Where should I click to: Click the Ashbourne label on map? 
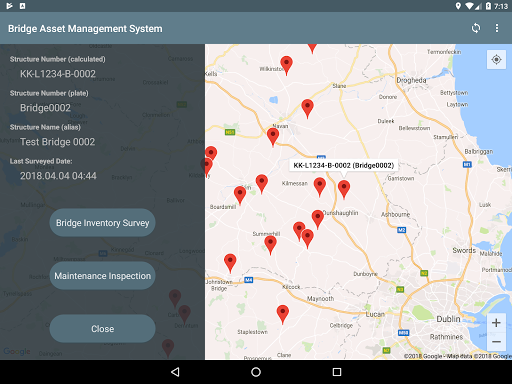click(396, 214)
